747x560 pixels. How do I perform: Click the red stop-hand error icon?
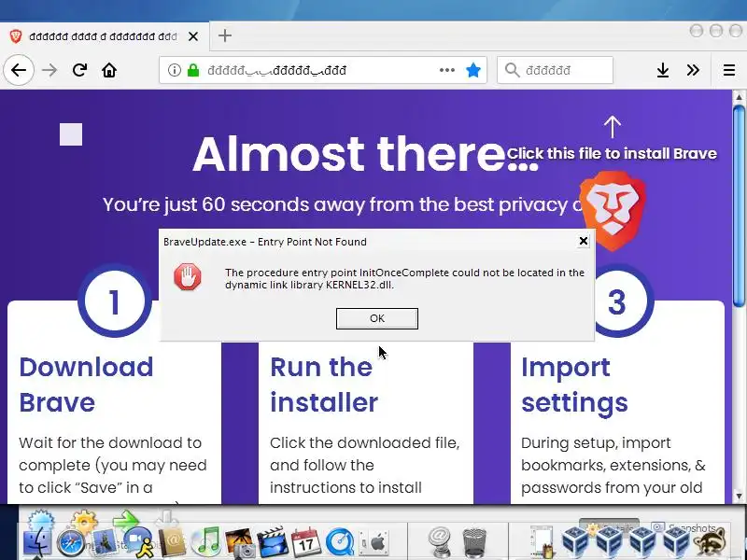coord(188,276)
